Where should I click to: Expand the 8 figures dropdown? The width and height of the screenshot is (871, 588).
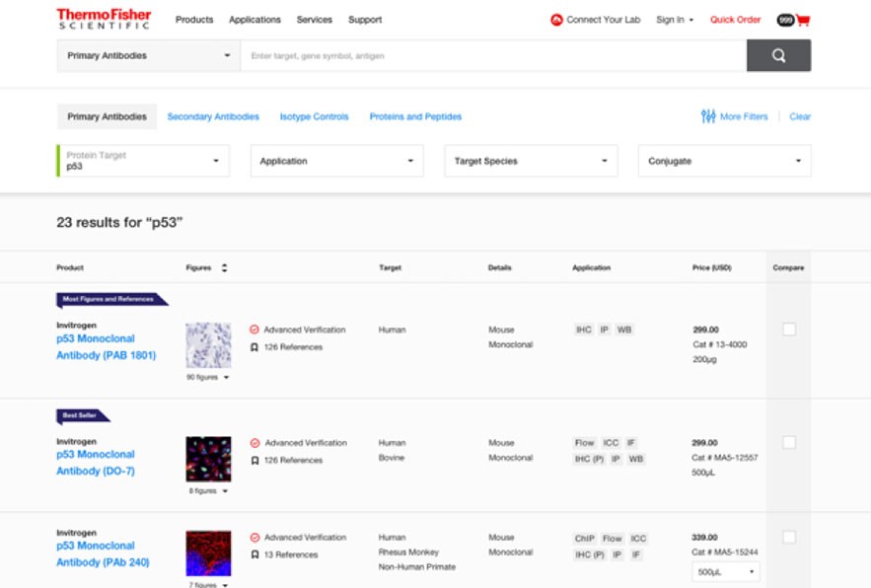[x=208, y=491]
